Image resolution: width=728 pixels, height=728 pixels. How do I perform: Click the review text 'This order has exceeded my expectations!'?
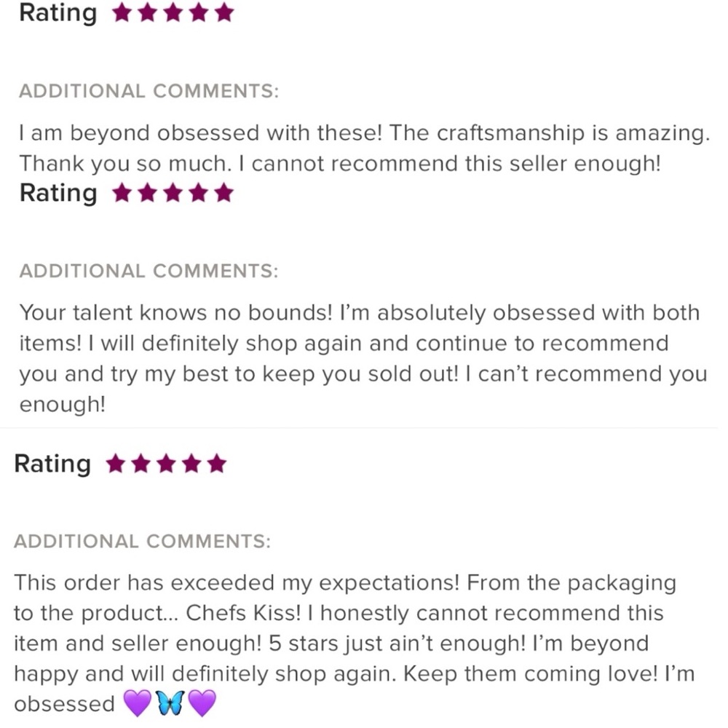237,583
